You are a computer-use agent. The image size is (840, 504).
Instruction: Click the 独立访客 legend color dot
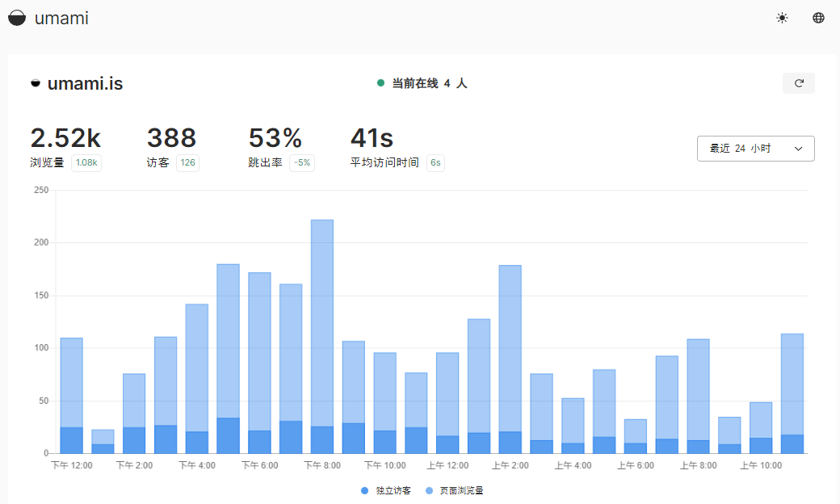click(x=367, y=490)
